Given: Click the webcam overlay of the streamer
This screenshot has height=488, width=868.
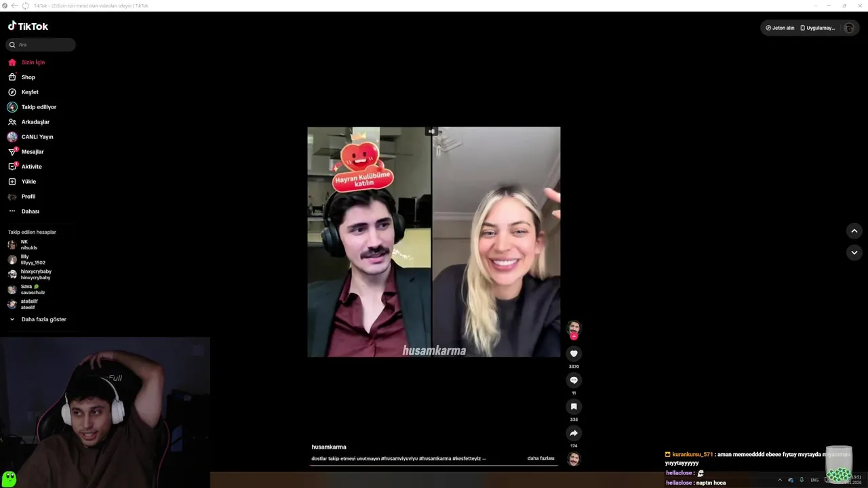Looking at the screenshot, I should click(105, 412).
